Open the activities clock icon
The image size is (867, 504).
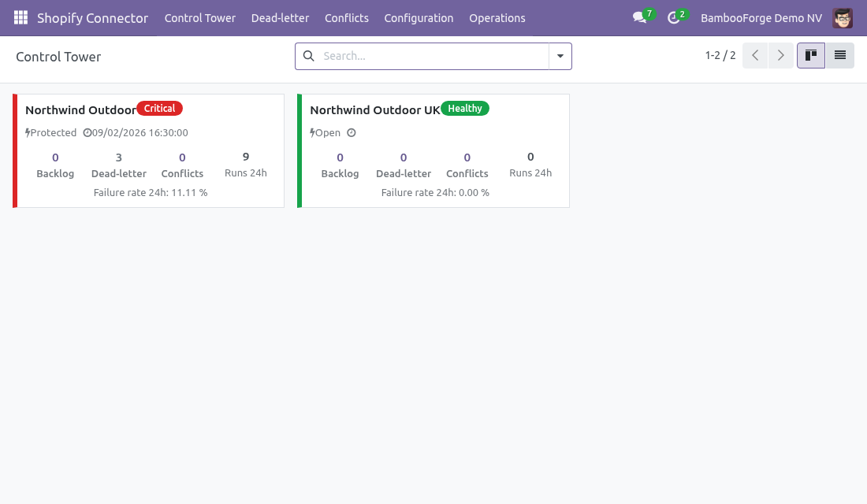(673, 17)
